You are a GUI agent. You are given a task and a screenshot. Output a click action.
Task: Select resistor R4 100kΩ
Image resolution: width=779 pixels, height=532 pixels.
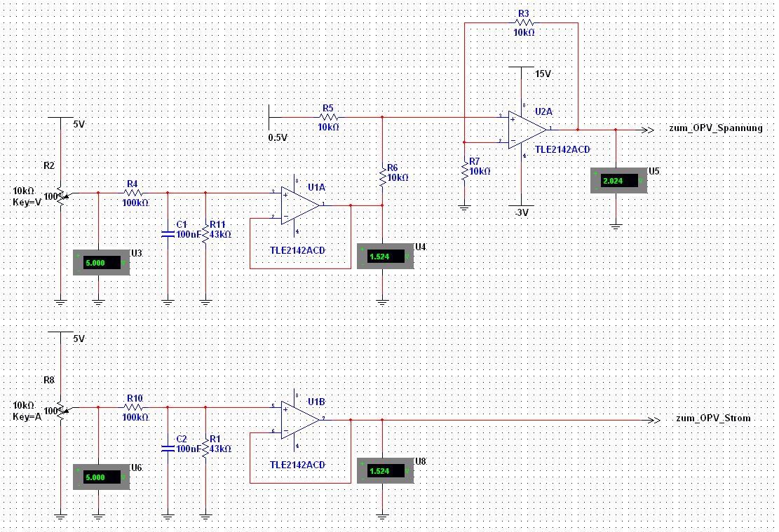133,193
